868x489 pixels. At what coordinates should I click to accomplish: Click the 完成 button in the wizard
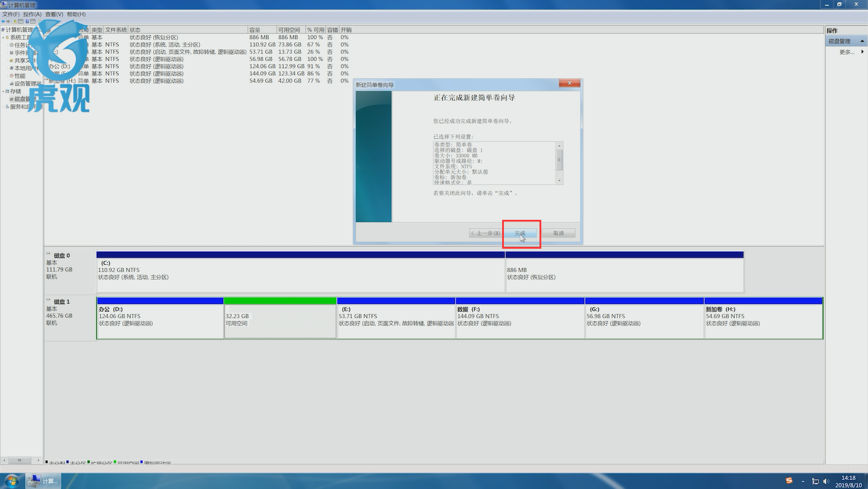click(520, 233)
